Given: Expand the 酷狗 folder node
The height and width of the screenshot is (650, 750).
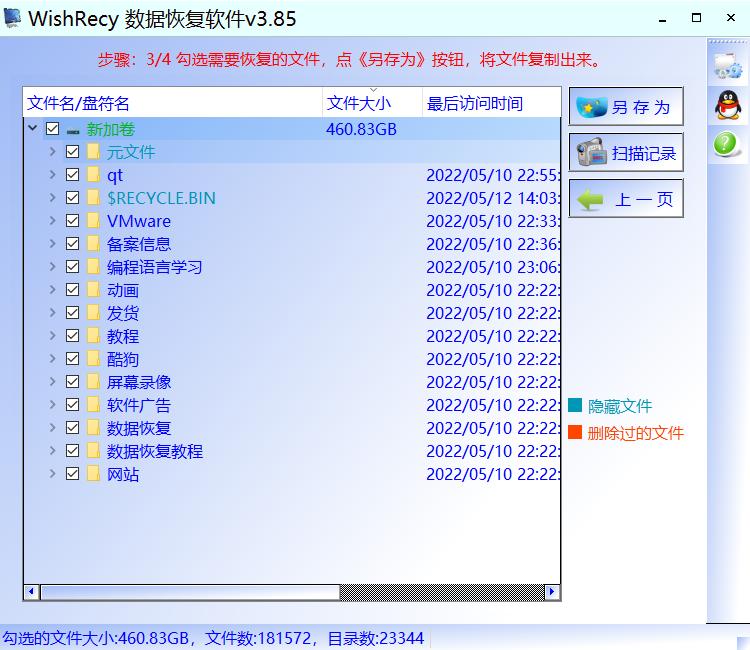Looking at the screenshot, I should (53, 358).
